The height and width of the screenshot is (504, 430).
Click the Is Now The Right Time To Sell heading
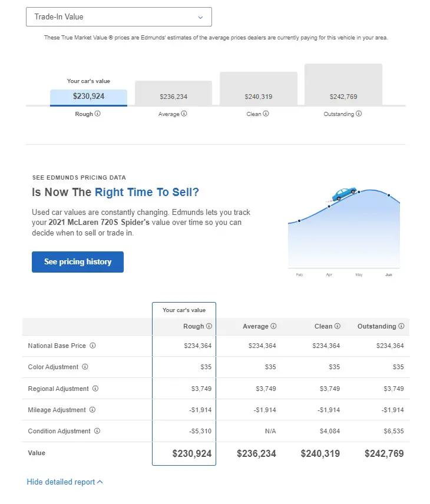(115, 192)
